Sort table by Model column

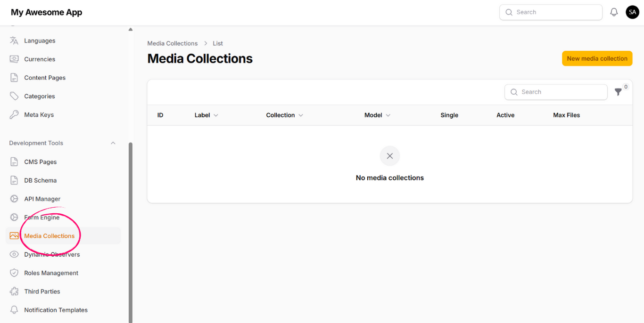[x=377, y=115]
